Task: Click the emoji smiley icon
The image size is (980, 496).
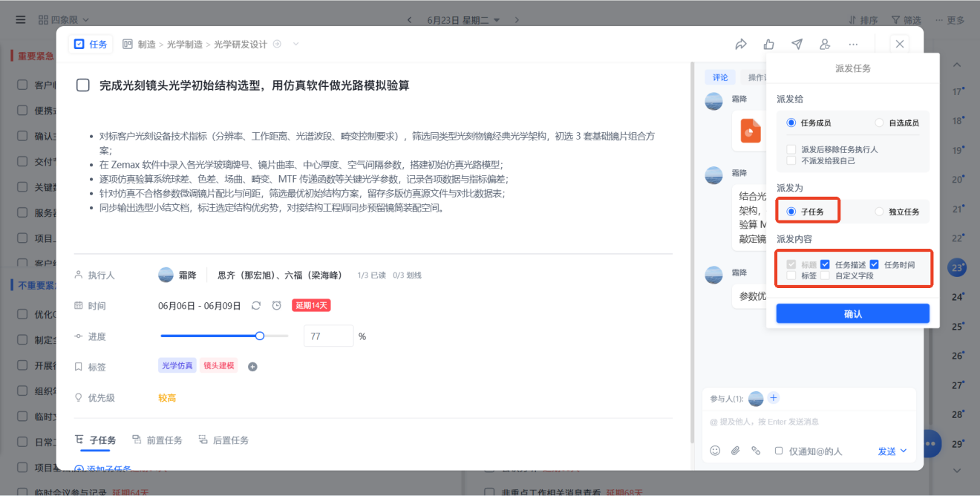Action: tap(715, 451)
